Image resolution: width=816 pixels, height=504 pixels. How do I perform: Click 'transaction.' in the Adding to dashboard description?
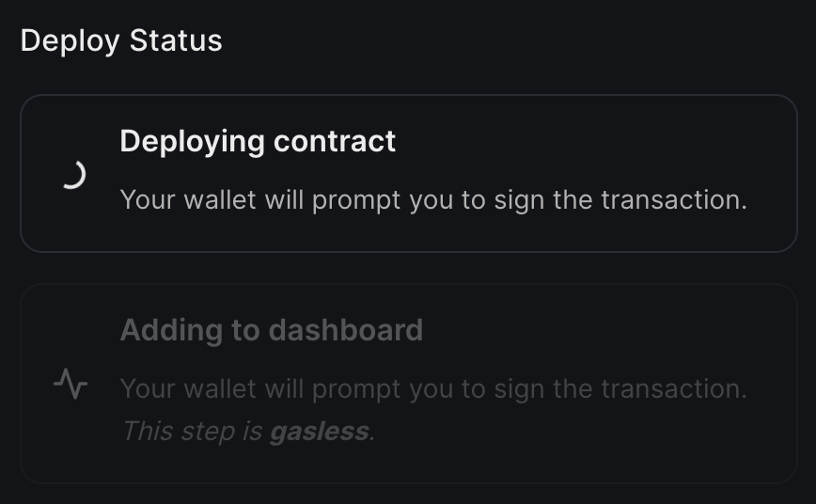click(674, 389)
